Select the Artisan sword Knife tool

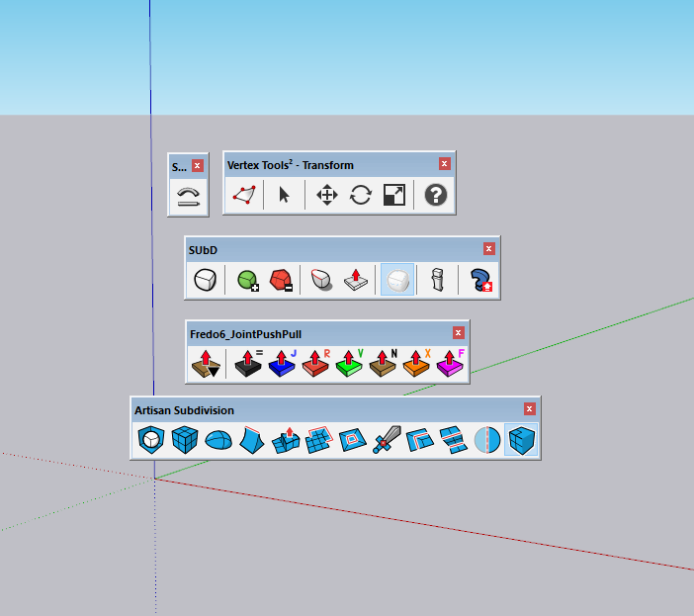(x=387, y=440)
